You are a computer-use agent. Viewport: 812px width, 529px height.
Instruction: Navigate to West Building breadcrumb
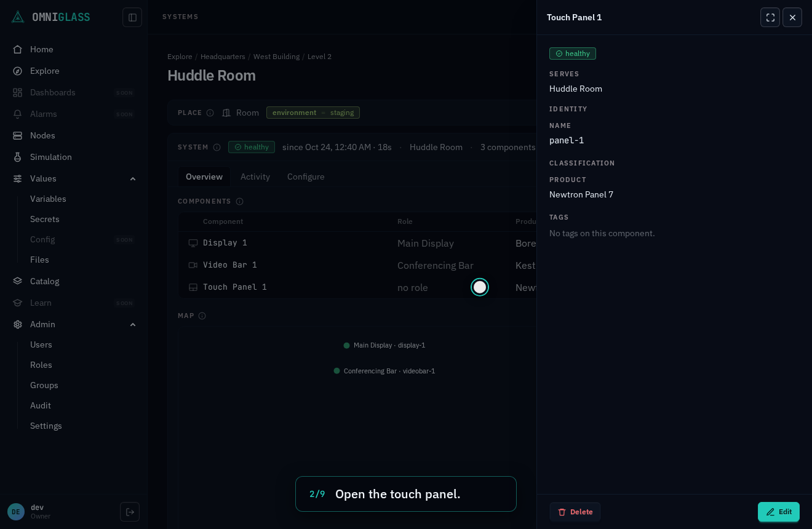[276, 57]
